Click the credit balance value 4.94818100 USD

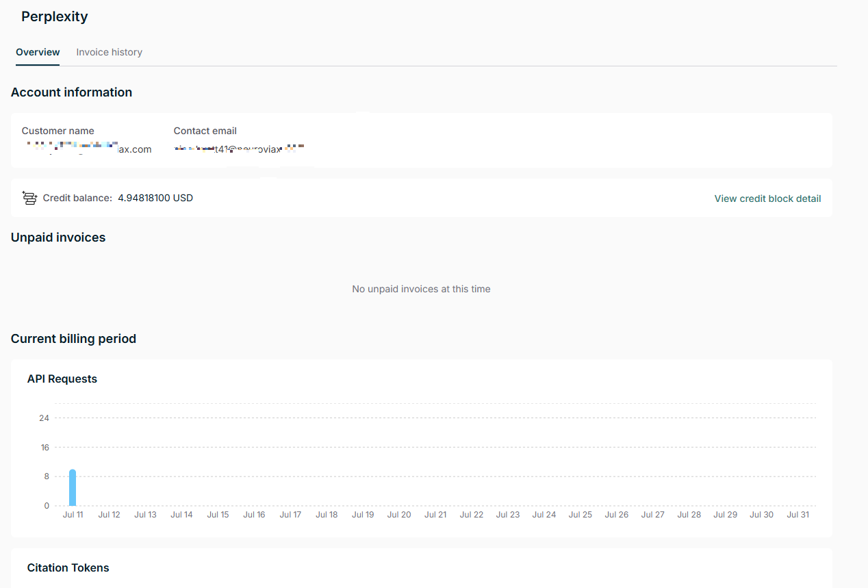pyautogui.click(x=155, y=198)
